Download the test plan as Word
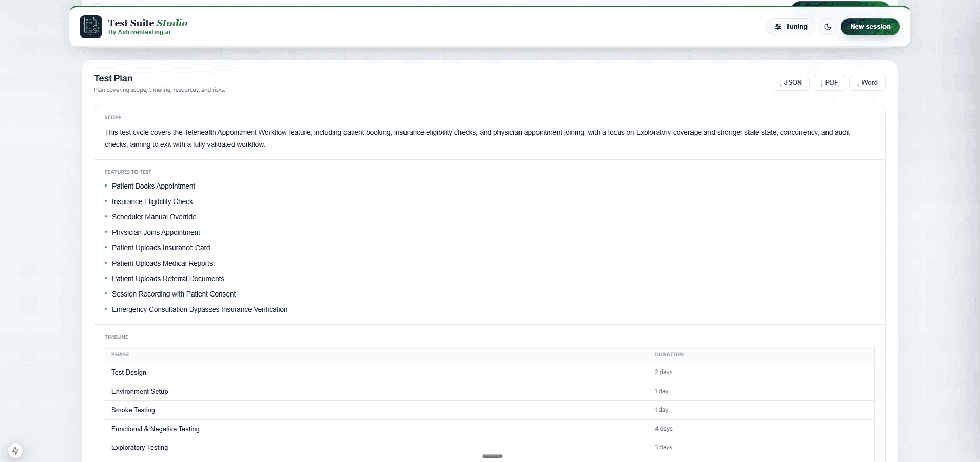 point(867,83)
